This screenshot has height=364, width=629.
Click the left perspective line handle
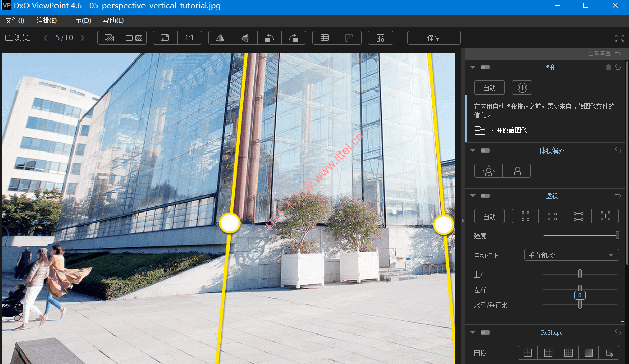pos(230,223)
